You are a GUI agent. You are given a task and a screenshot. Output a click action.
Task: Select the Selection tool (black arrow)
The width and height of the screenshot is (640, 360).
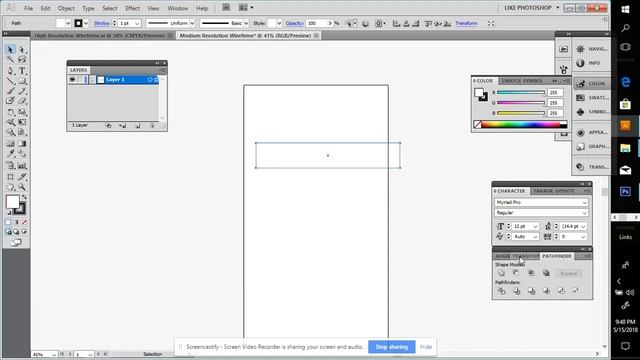(x=10, y=50)
